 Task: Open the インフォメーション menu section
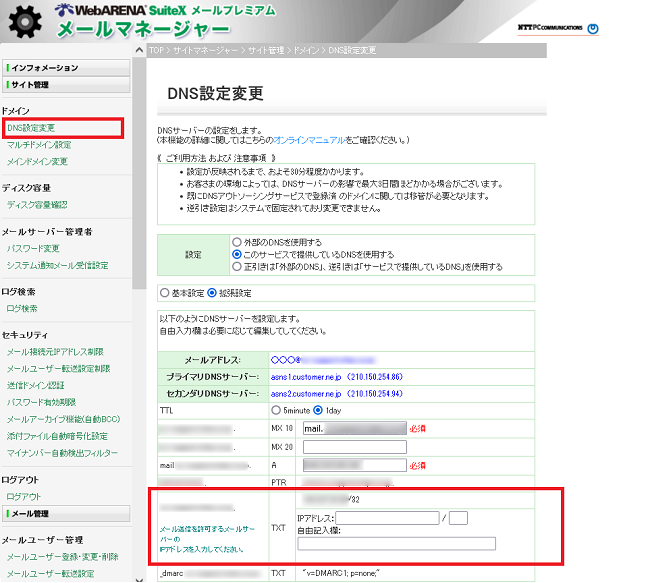pyautogui.click(x=66, y=68)
